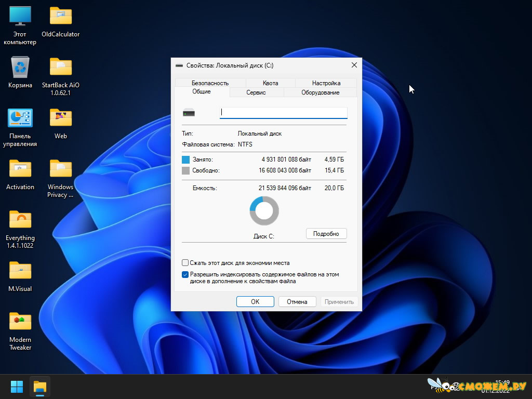Click the Панель управления desktop icon
Viewport: 532px width, 399px height.
(x=20, y=127)
